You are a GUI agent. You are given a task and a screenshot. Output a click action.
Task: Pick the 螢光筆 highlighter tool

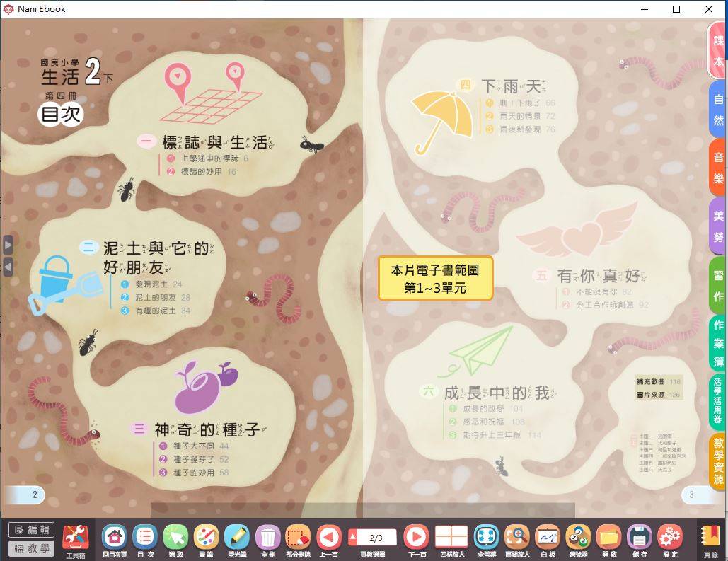coord(237,541)
